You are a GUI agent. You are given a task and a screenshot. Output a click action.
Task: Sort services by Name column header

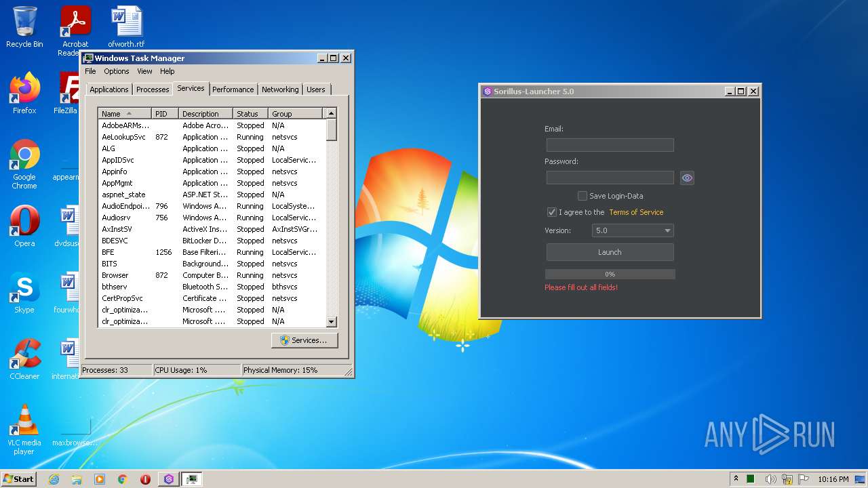click(x=125, y=114)
